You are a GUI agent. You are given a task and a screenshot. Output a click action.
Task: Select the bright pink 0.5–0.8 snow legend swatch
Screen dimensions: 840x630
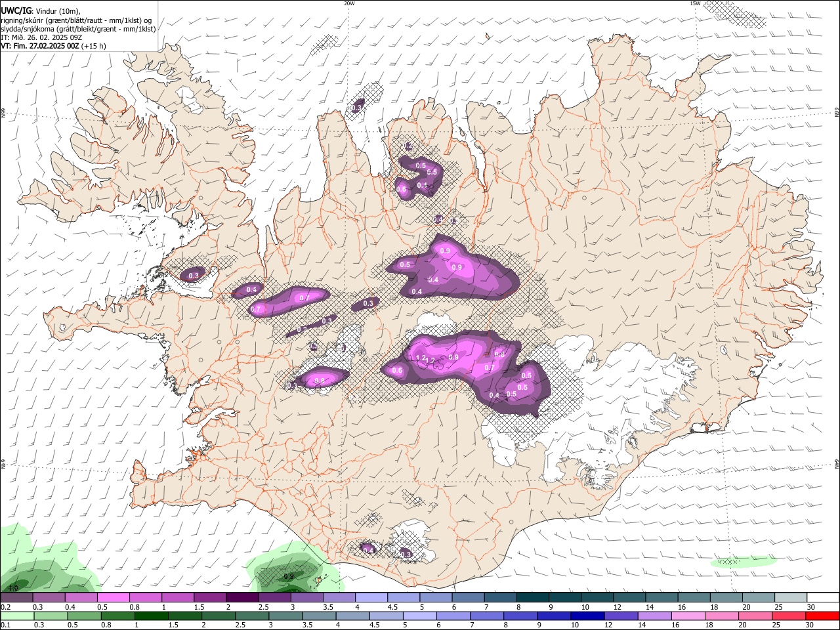(x=113, y=597)
